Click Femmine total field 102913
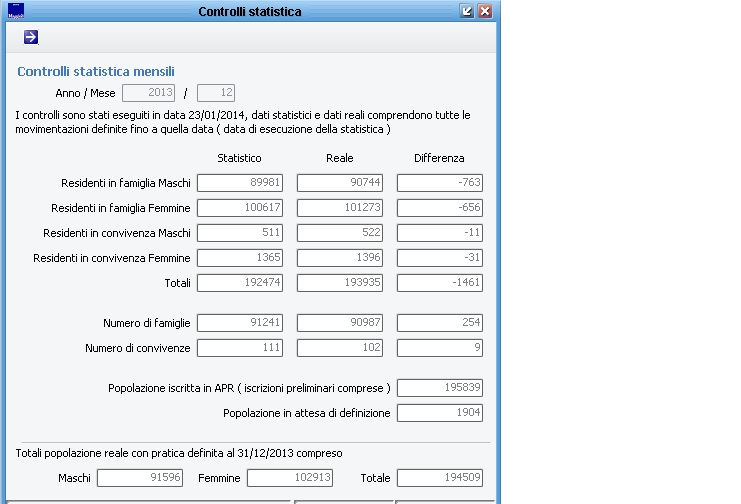This screenshot has height=504, width=741. coord(290,478)
